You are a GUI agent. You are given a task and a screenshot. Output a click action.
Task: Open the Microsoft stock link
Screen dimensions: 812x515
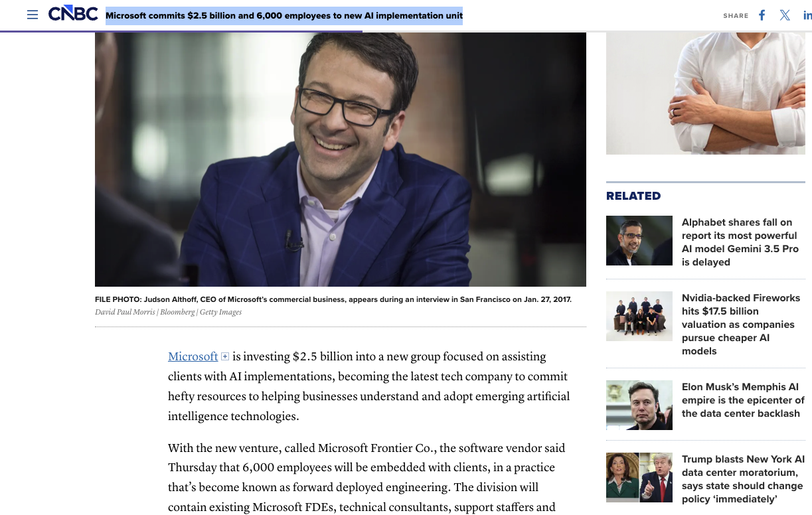pos(193,356)
